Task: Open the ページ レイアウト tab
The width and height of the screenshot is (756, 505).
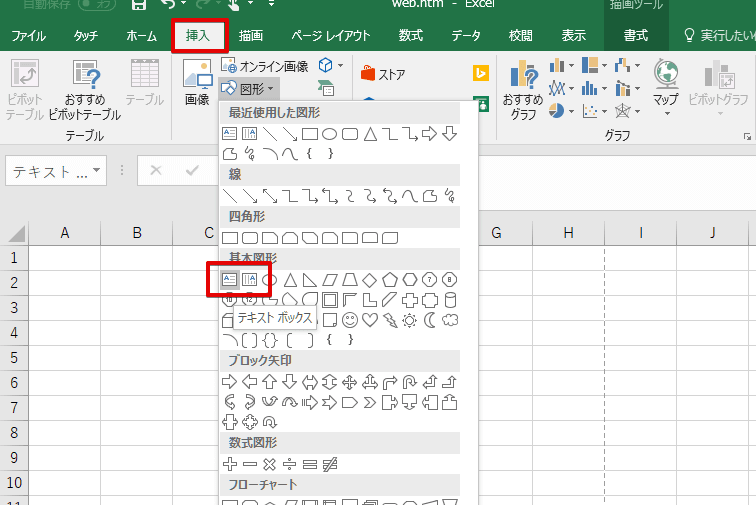Action: tap(330, 35)
